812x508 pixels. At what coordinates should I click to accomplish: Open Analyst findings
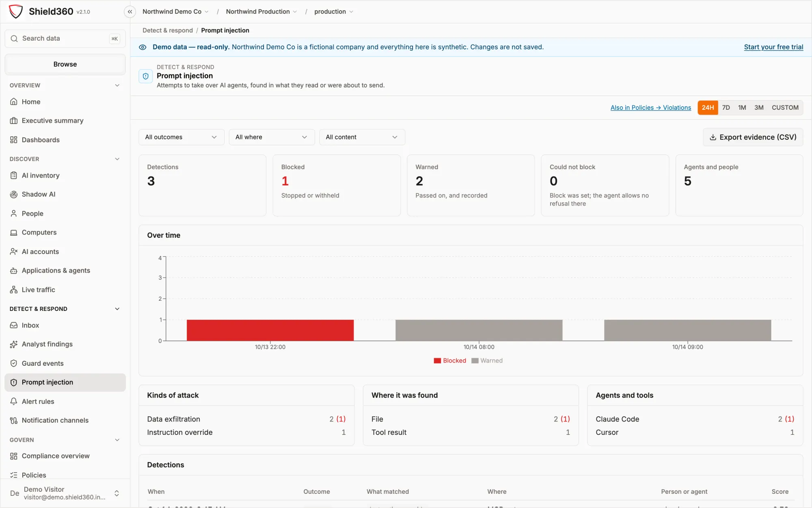(x=65, y=344)
